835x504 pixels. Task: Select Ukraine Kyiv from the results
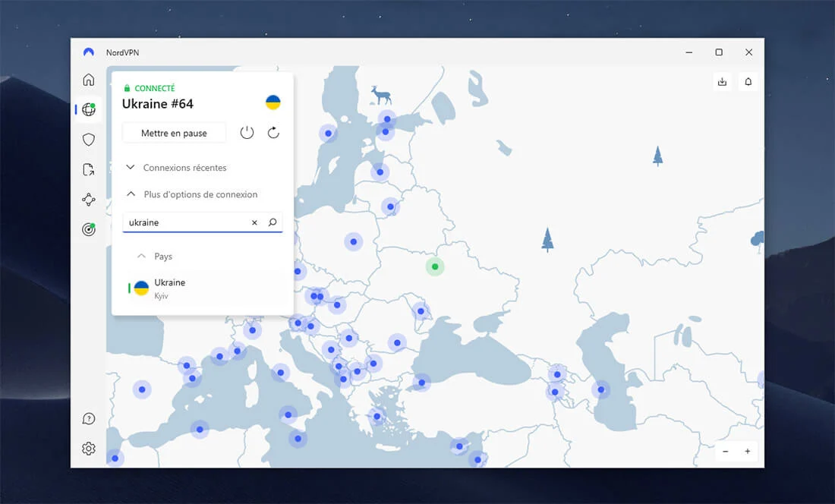click(x=169, y=288)
